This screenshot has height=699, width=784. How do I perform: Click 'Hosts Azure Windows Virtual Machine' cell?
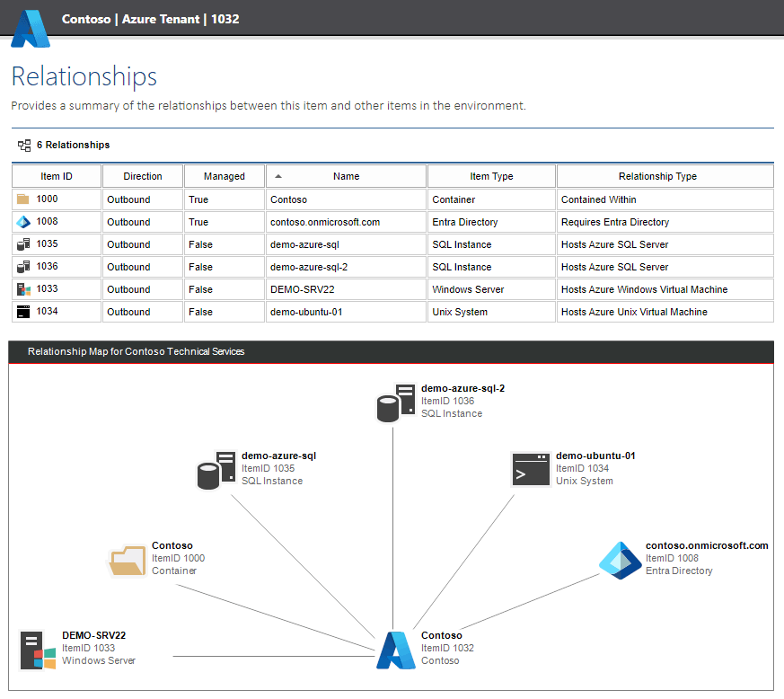665,289
